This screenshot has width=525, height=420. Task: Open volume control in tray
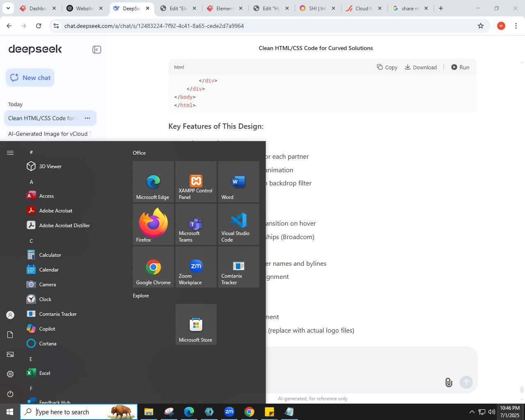pyautogui.click(x=491, y=412)
